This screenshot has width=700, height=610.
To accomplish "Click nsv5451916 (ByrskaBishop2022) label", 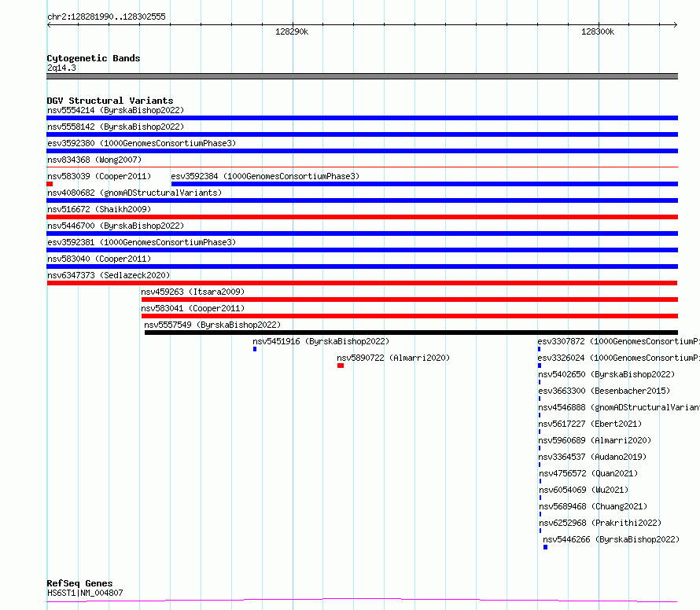I will click(x=321, y=341).
